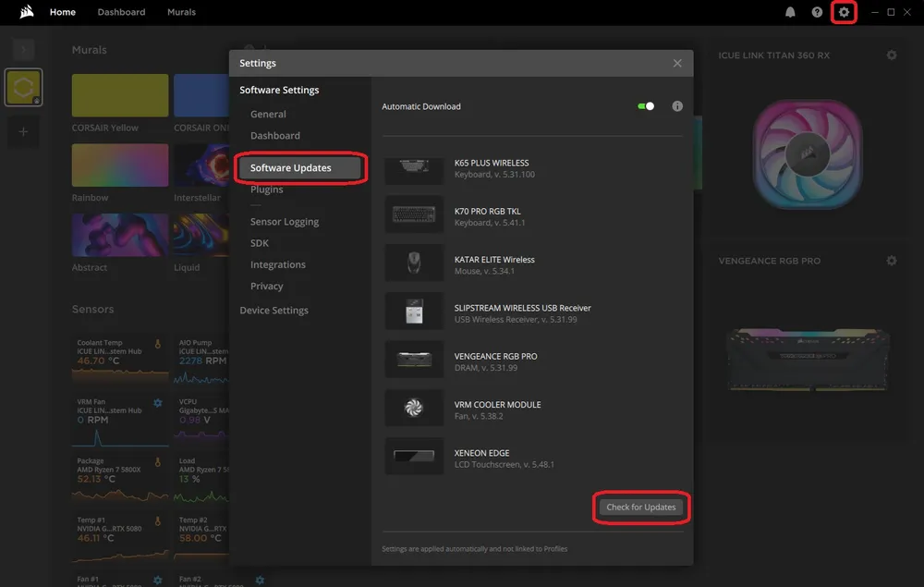Click KATAR ELITE Wireless device name
Screen dimensions: 924x587
click(494, 260)
